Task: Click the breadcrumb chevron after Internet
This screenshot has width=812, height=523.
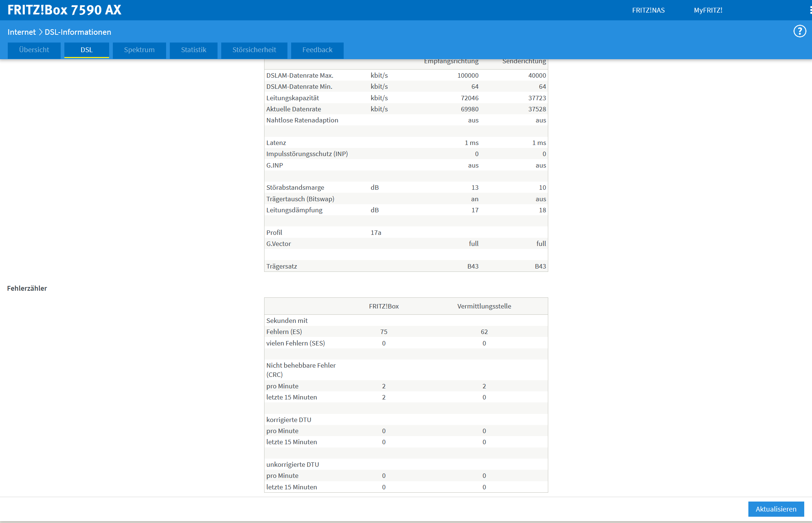Action: point(40,32)
